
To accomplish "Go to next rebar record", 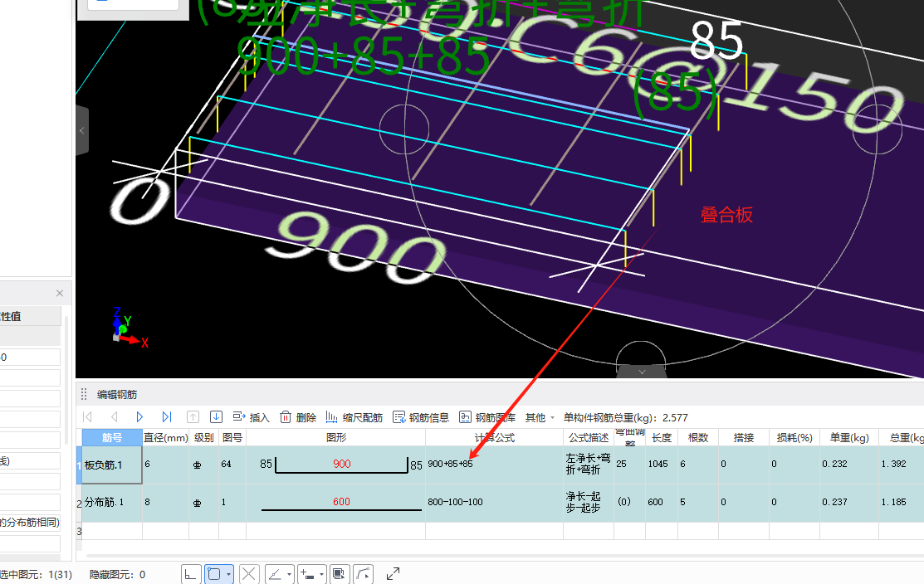I will click(139, 417).
